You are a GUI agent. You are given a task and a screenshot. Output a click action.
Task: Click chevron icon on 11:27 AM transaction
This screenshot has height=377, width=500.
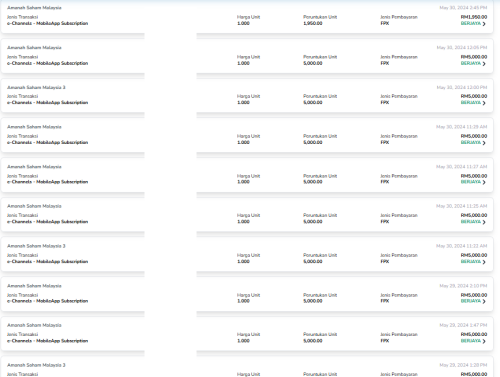484,182
